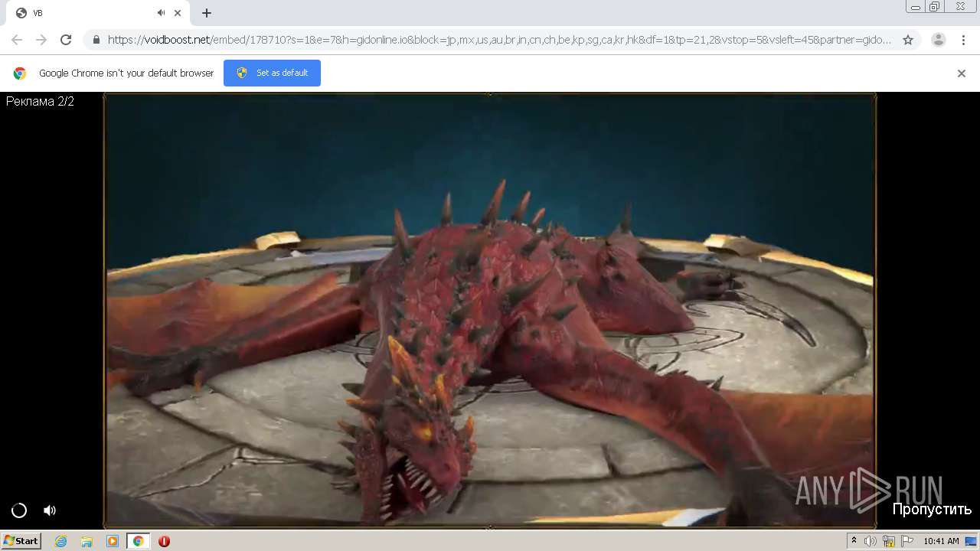Select the voidboost.net address bar
This screenshot has width=980, height=551.
(499, 40)
